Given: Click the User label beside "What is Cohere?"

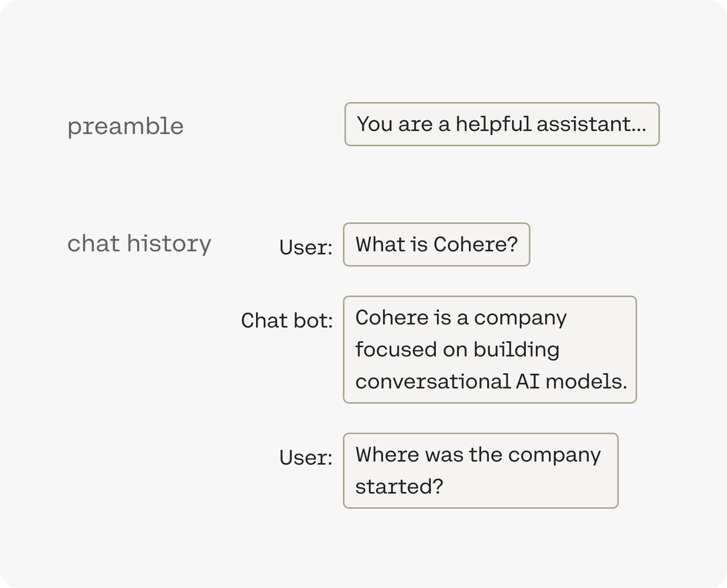Looking at the screenshot, I should point(306,248).
